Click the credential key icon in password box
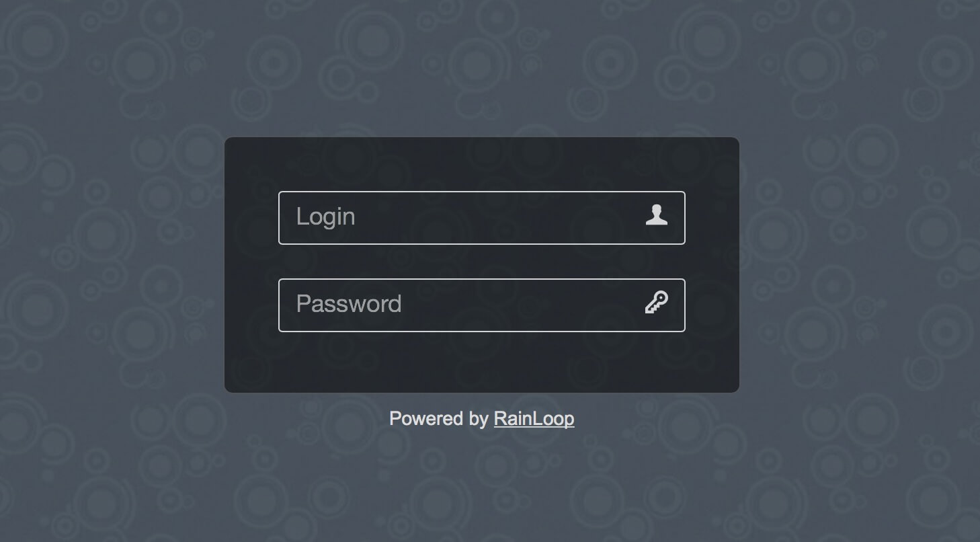 point(657,303)
